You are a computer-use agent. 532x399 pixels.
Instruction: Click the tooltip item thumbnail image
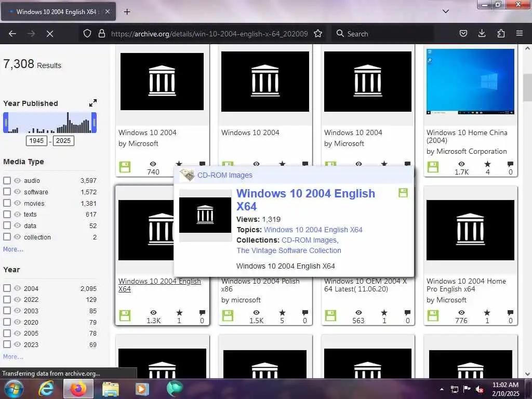pyautogui.click(x=205, y=215)
